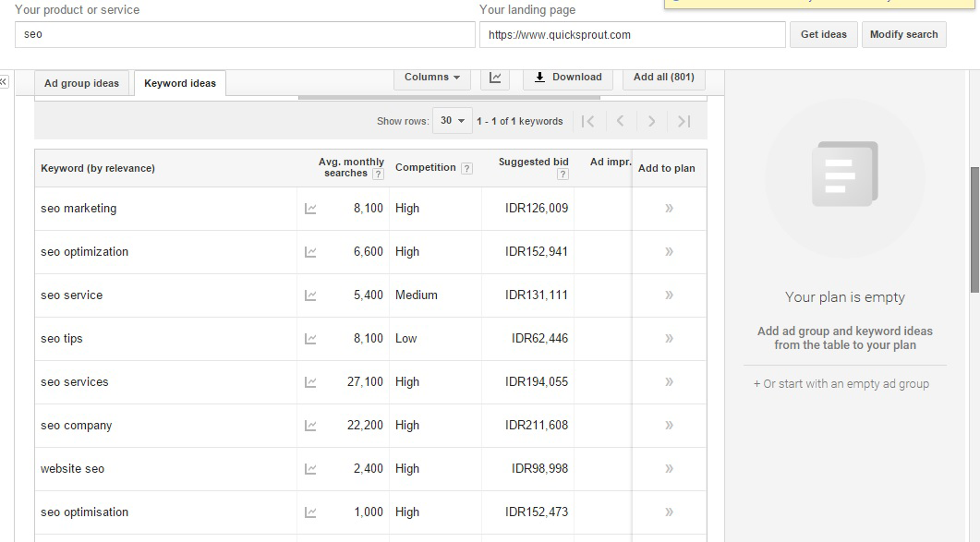Go to first page of keywords
The height and width of the screenshot is (542, 980).
(x=587, y=121)
